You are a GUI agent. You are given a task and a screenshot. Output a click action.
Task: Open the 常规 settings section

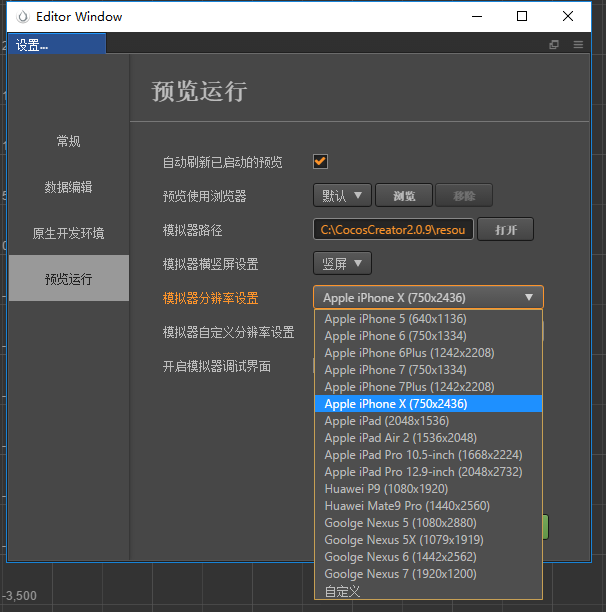[69, 141]
